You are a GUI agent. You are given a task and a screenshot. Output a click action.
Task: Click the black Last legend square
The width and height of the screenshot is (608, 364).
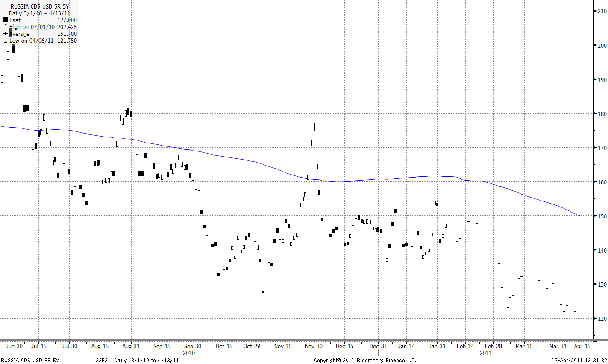point(6,20)
